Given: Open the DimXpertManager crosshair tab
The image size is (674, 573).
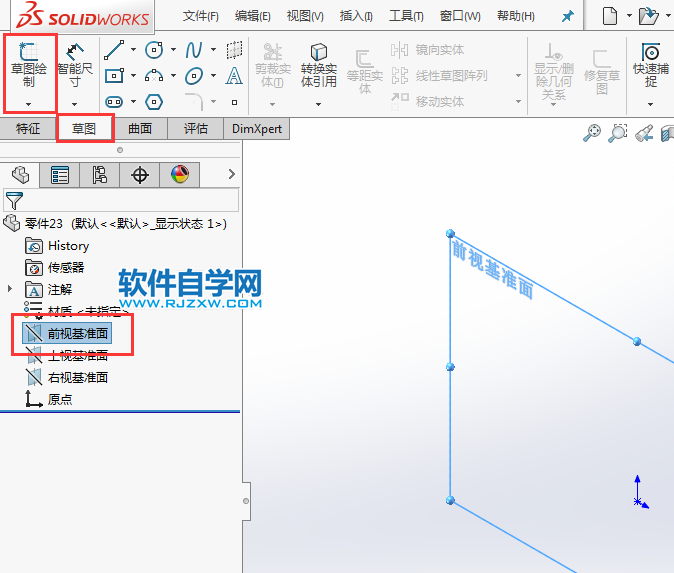Looking at the screenshot, I should (140, 175).
